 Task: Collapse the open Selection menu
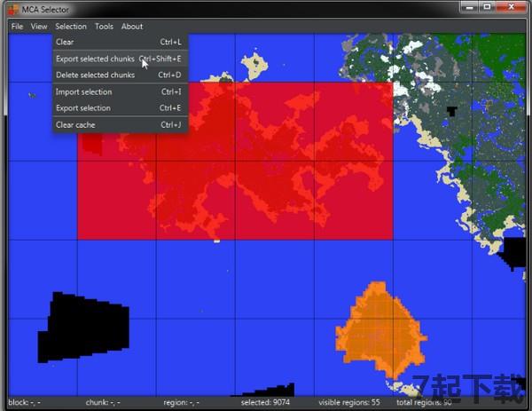point(71,27)
